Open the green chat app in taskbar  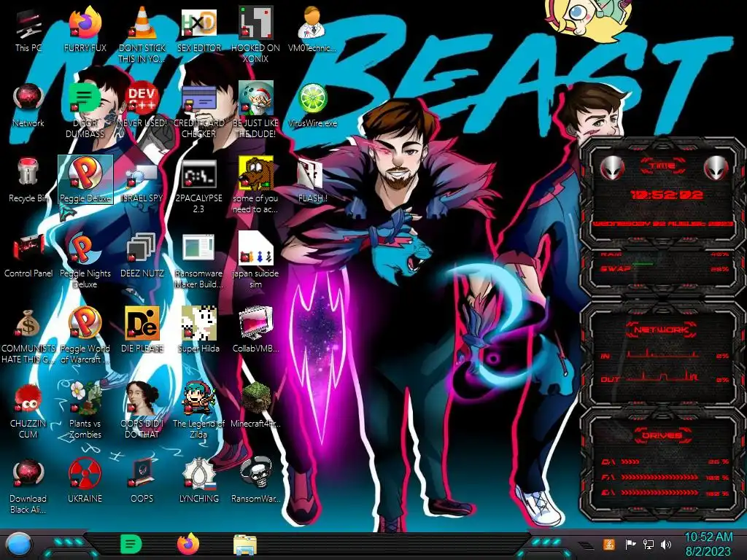pyautogui.click(x=131, y=544)
